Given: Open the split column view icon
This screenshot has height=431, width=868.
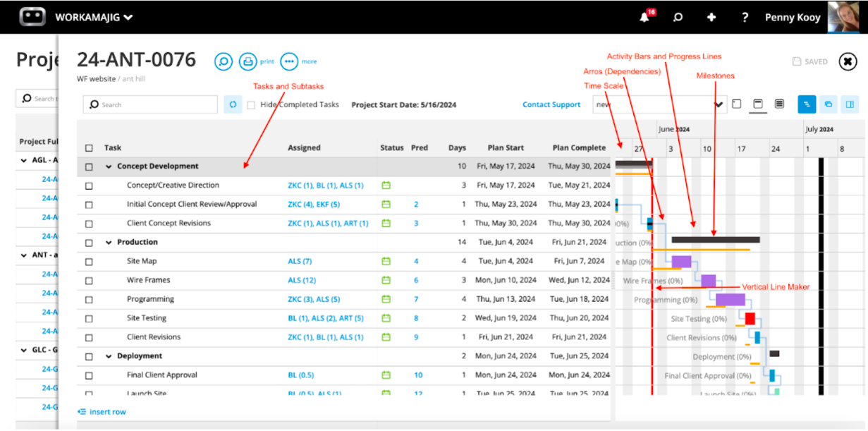Looking at the screenshot, I should [850, 104].
